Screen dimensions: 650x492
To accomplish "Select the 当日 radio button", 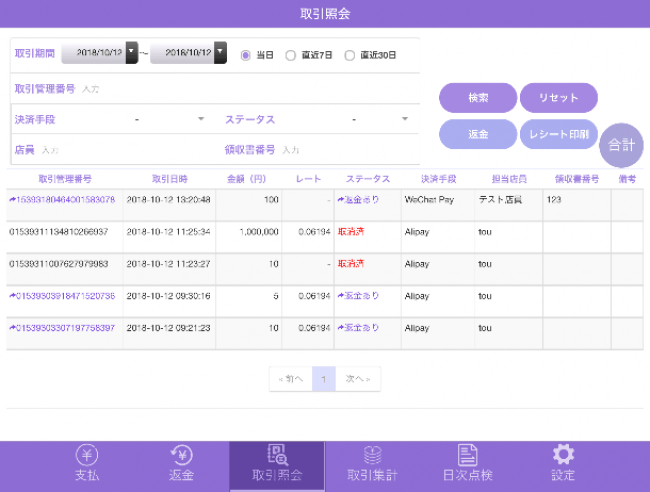I will click(x=245, y=55).
